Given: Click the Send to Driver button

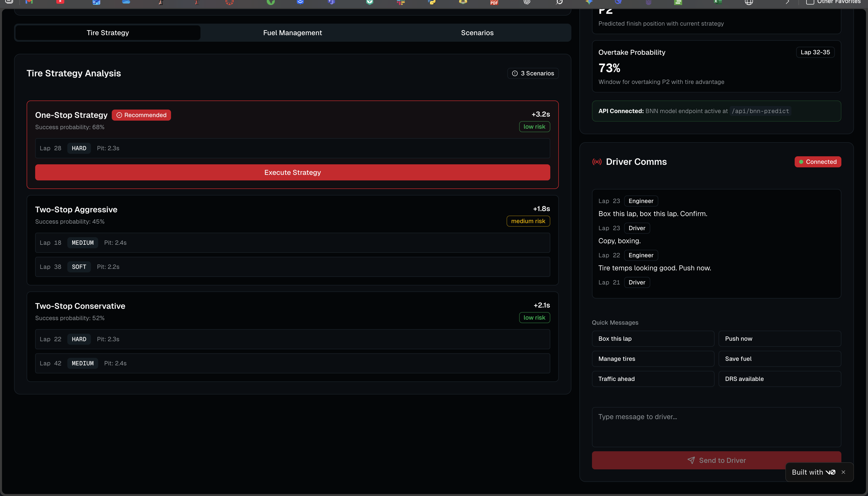Looking at the screenshot, I should point(716,460).
